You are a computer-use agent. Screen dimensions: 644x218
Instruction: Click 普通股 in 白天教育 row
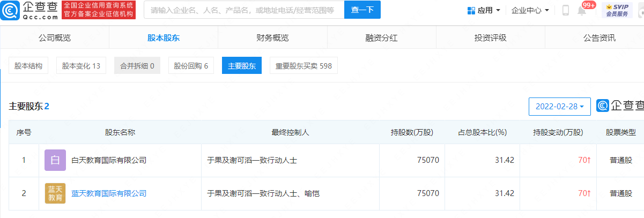[621, 160]
